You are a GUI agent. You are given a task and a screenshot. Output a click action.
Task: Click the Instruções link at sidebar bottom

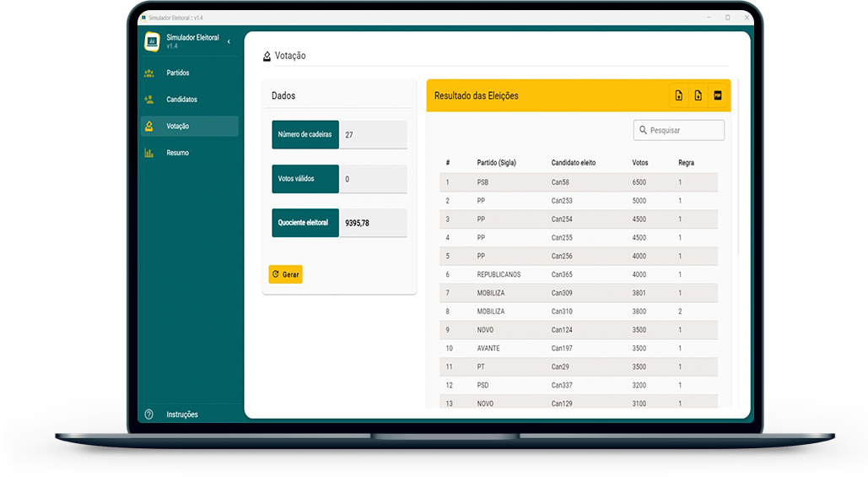[182, 415]
